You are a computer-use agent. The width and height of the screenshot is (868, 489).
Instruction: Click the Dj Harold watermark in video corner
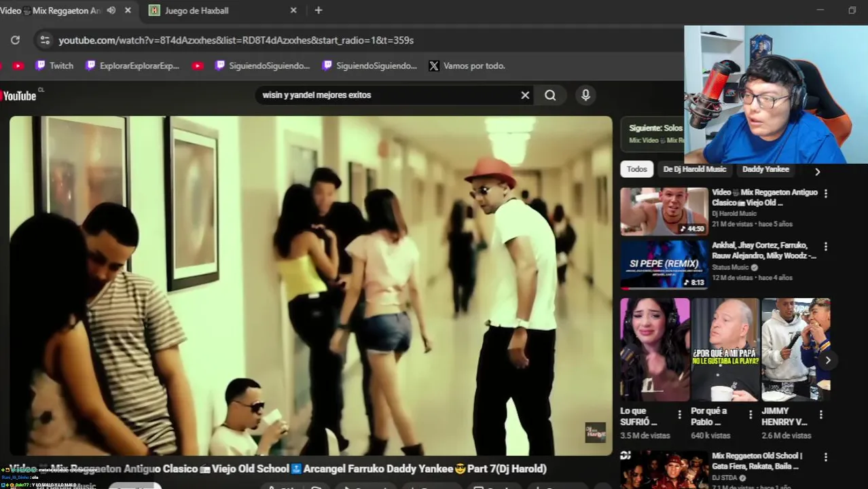(595, 433)
